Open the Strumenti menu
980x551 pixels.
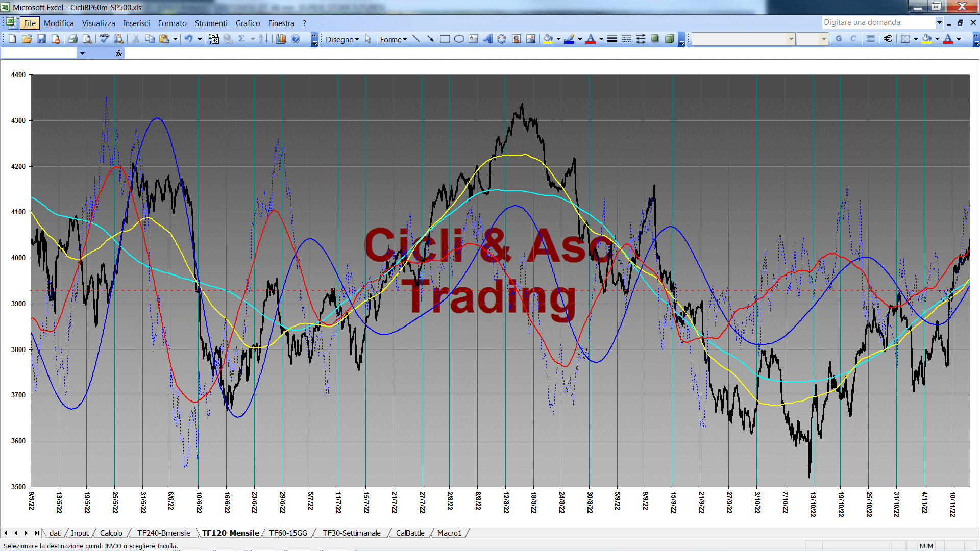pos(211,23)
